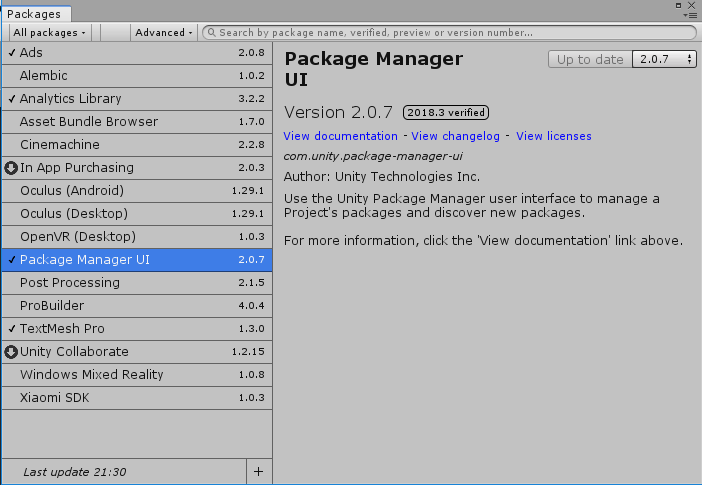Open the View licenses link
The image size is (702, 485).
click(x=554, y=136)
